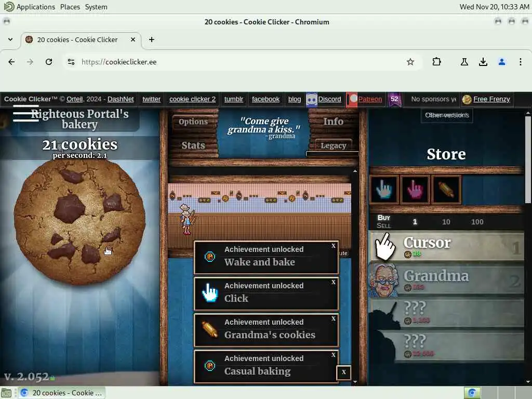Open the Orteil link
Viewport: 532px width, 399px height.
(x=75, y=99)
